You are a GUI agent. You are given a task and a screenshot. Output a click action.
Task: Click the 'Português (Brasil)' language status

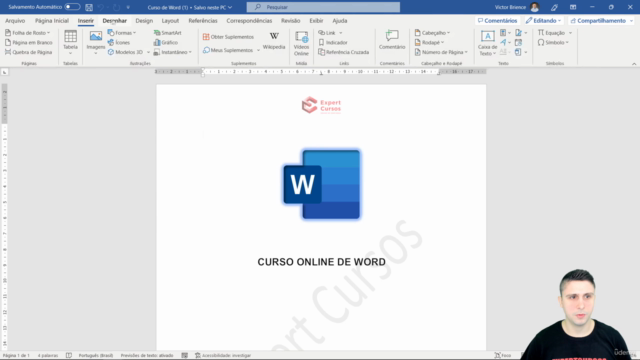[96, 356]
